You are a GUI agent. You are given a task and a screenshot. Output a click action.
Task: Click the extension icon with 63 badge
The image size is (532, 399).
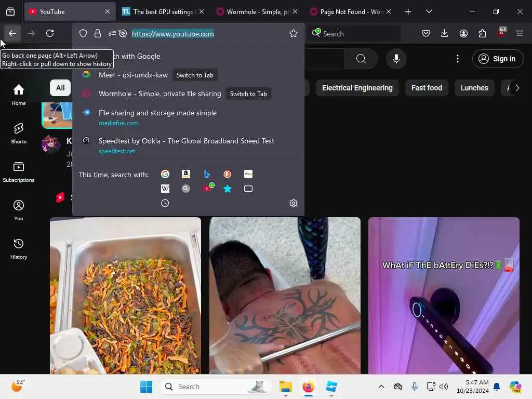(x=501, y=33)
